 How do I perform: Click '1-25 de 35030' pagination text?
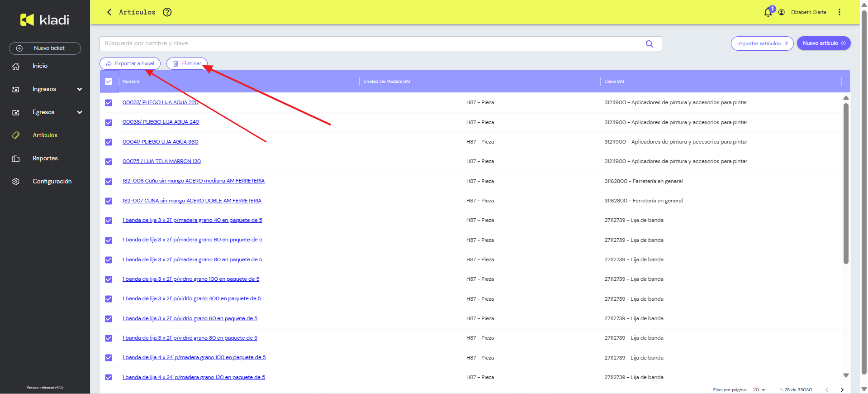(796, 389)
